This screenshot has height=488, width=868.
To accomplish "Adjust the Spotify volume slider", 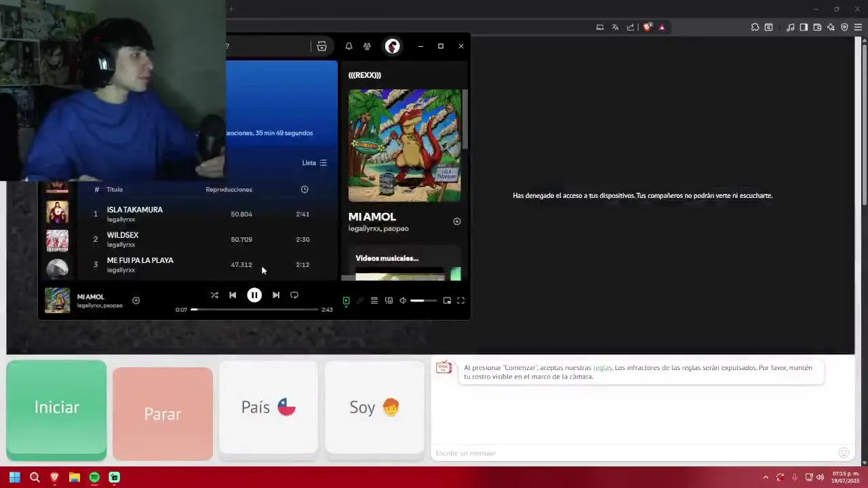I will coord(424,300).
